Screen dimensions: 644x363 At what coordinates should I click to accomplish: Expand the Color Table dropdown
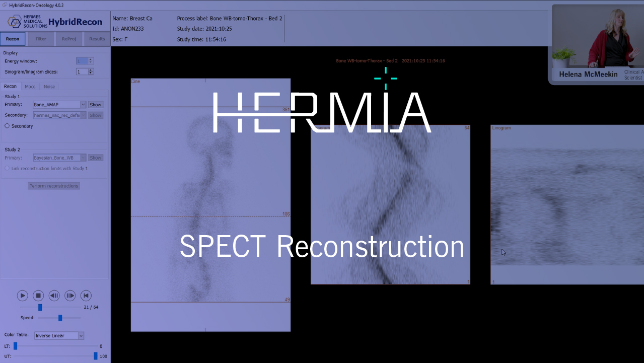[81, 336]
